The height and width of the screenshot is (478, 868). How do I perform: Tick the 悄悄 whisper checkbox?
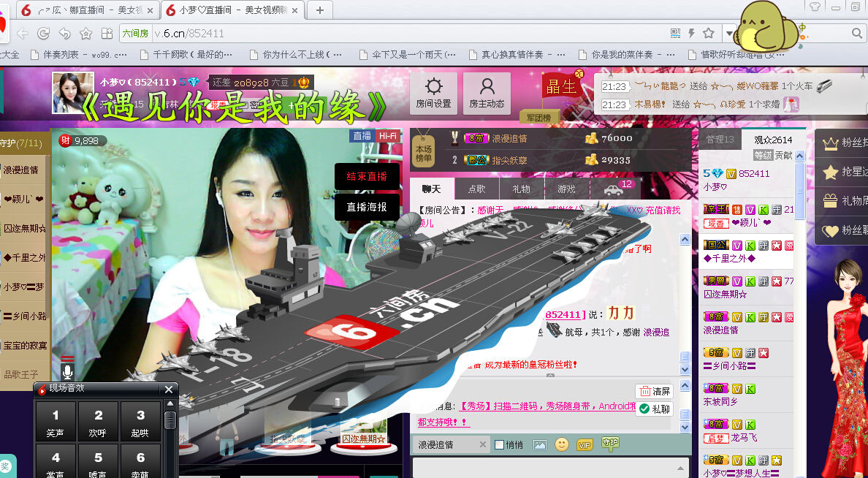click(x=499, y=445)
